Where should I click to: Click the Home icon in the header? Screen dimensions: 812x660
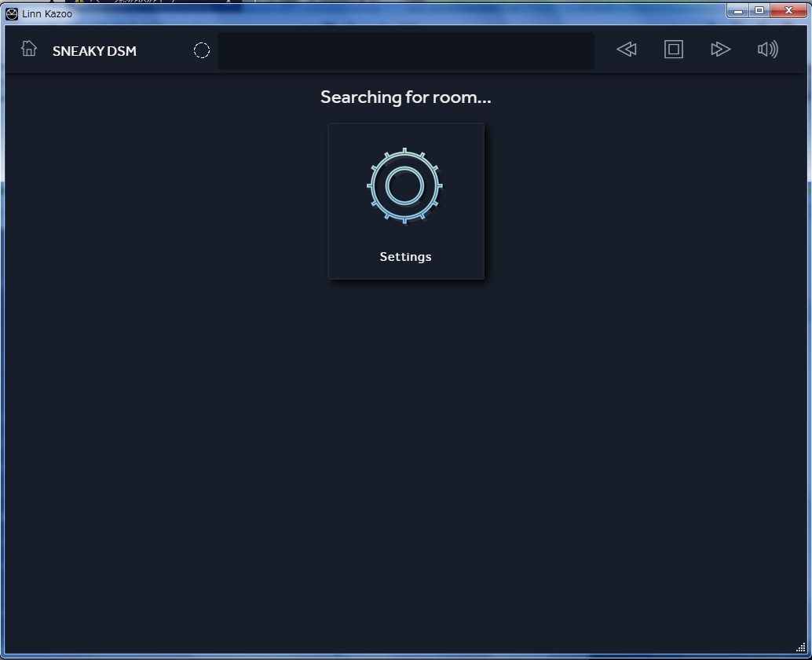click(x=29, y=49)
